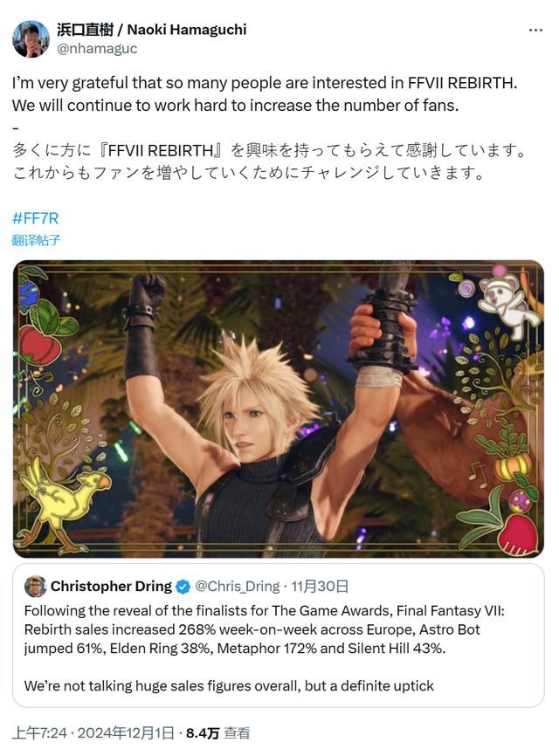This screenshot has height=756, width=559.
Task: Open the 8.4万 查看 view count
Action: (218, 733)
